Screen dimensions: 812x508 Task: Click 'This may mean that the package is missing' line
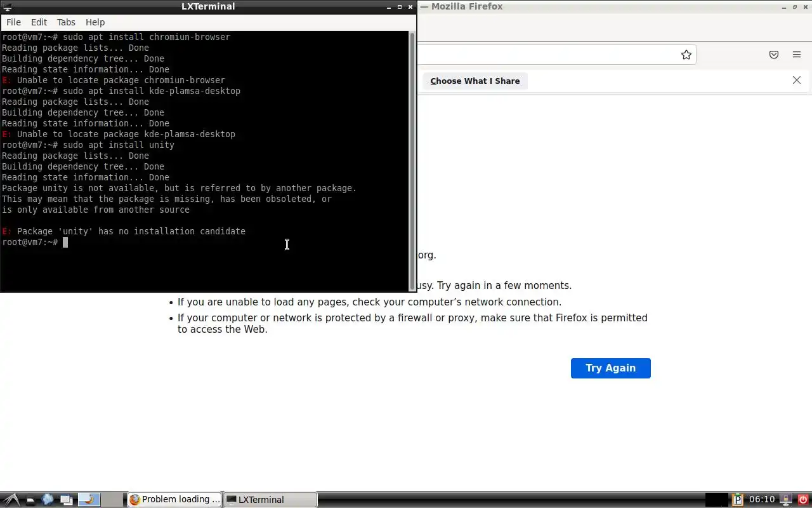coord(167,199)
